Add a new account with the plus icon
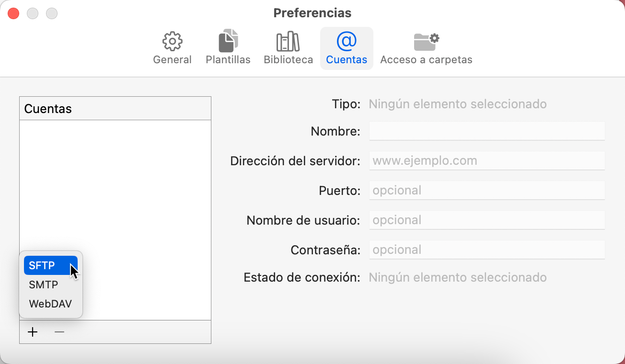 pyautogui.click(x=33, y=331)
